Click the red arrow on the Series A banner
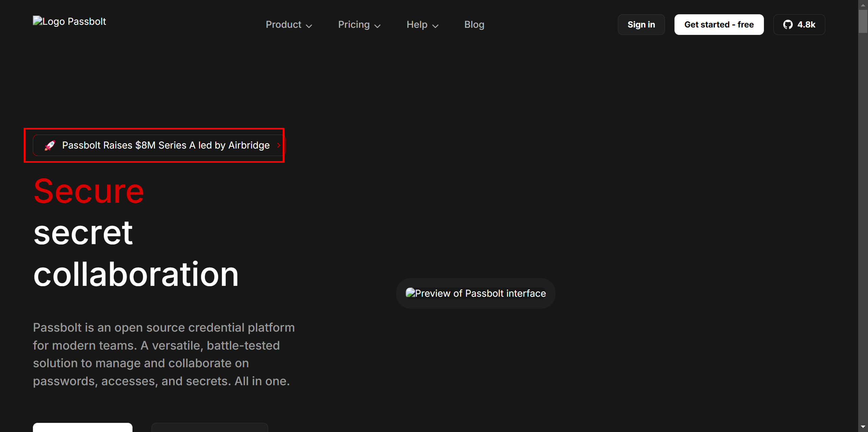 pos(279,145)
